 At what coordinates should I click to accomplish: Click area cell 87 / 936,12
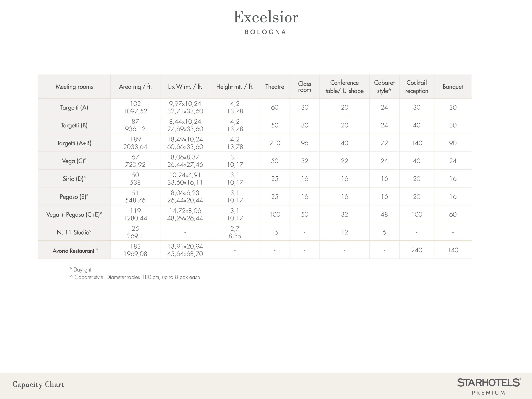(x=135, y=125)
